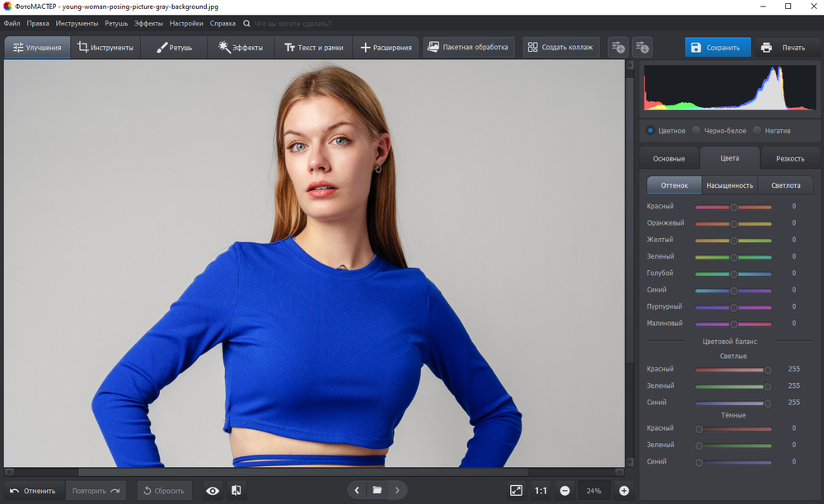This screenshot has height=504, width=824.
Task: Click the 24% zoom value field
Action: (594, 491)
